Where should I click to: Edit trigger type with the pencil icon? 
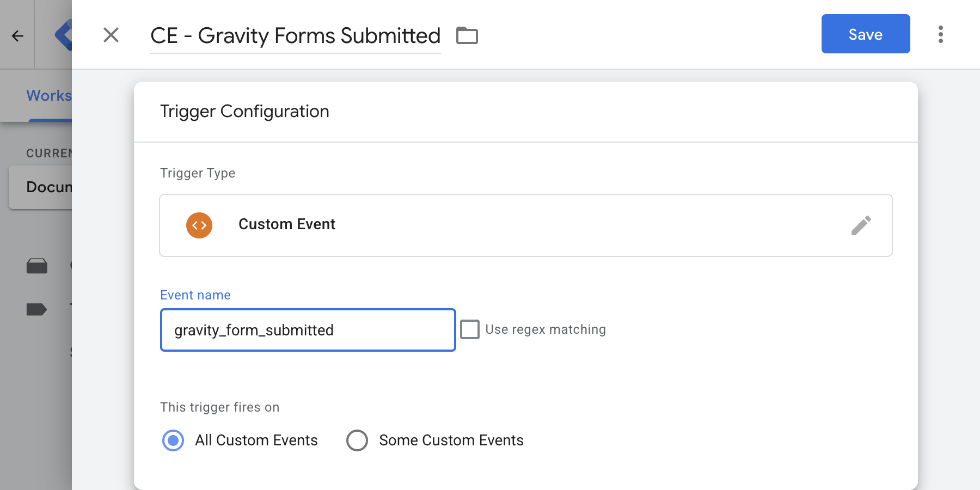pyautogui.click(x=861, y=225)
